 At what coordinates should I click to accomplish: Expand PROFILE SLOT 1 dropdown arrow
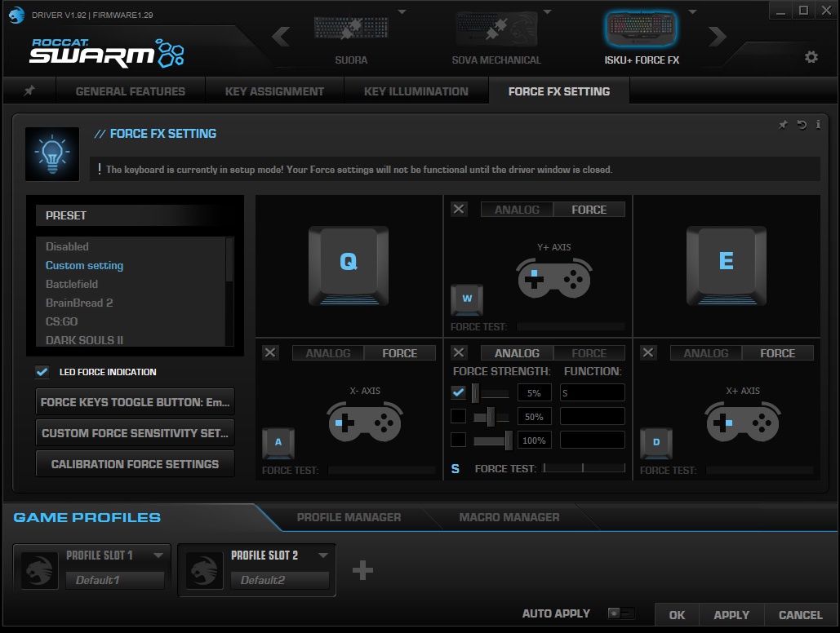(158, 556)
